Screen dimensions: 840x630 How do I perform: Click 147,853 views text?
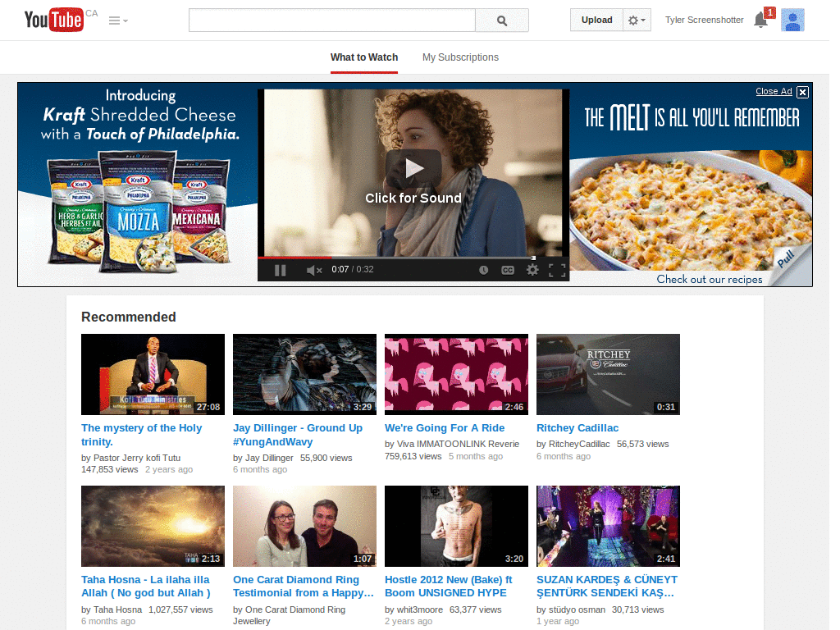click(x=110, y=469)
